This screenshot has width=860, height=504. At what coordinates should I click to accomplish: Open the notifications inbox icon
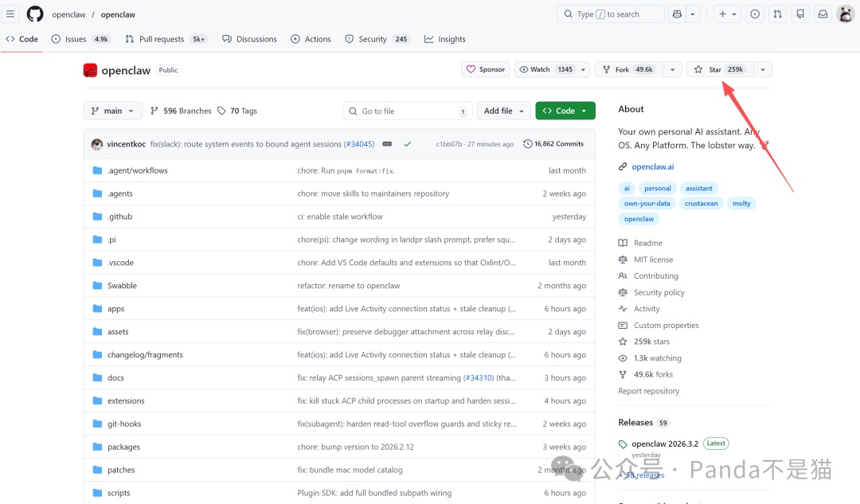point(823,14)
